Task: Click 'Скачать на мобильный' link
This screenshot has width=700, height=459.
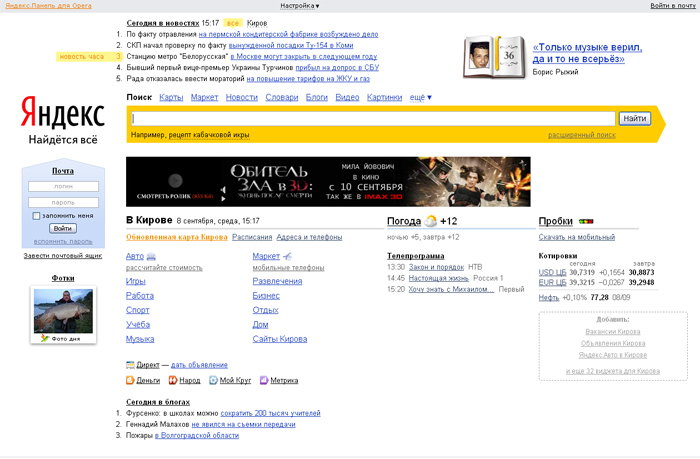Action: (577, 237)
